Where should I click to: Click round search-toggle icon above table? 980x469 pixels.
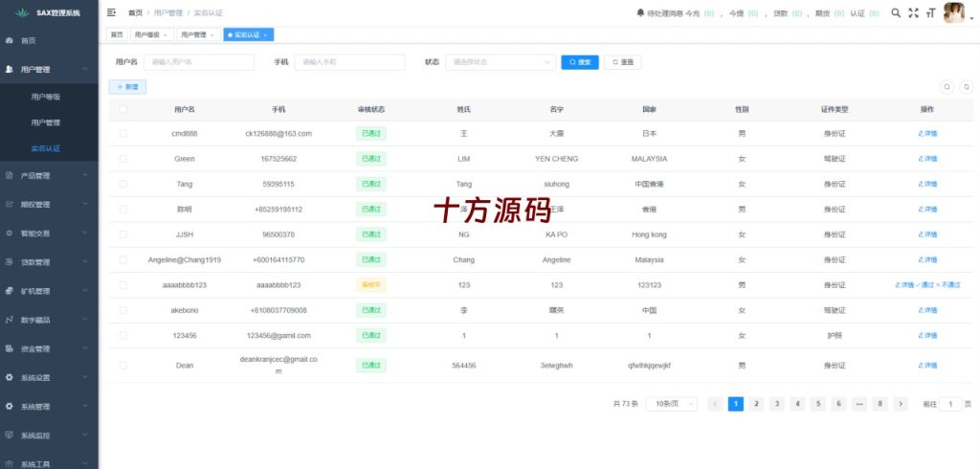coord(947,87)
